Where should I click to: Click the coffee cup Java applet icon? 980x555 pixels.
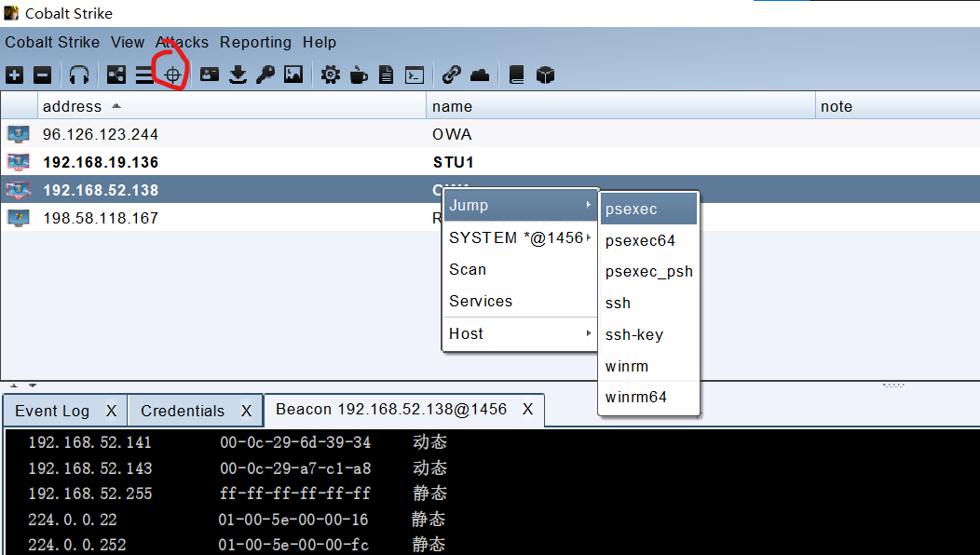[x=359, y=75]
